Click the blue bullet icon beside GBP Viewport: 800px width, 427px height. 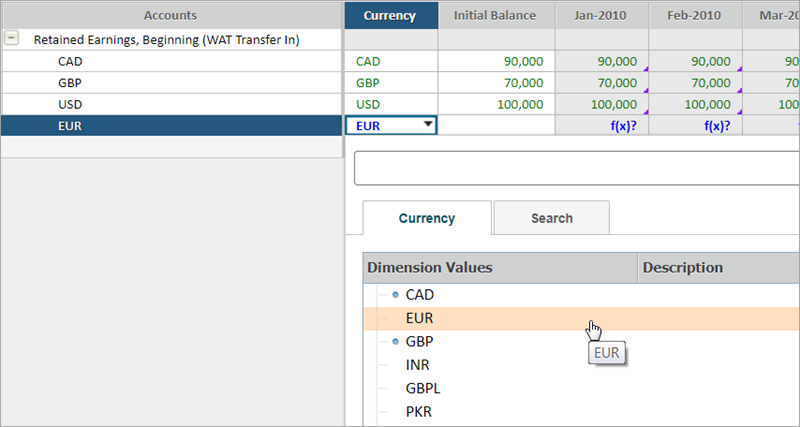pos(395,342)
